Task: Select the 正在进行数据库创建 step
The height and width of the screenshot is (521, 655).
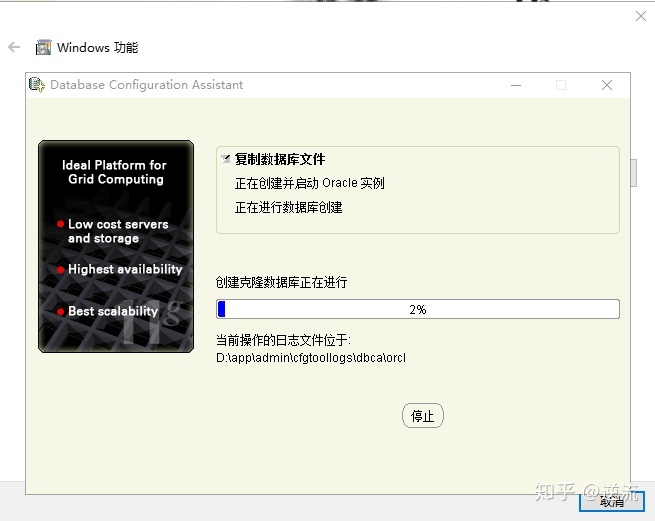Action: pyautogui.click(x=288, y=207)
